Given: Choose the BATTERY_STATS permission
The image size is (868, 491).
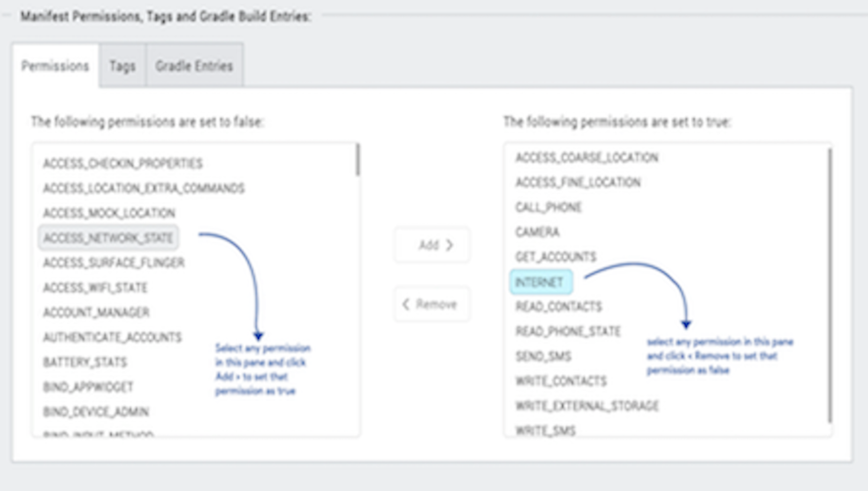Looking at the screenshot, I should [85, 362].
